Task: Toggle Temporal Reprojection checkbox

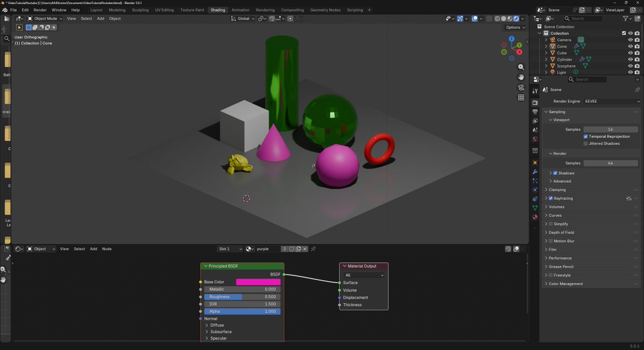Action: tap(586, 137)
